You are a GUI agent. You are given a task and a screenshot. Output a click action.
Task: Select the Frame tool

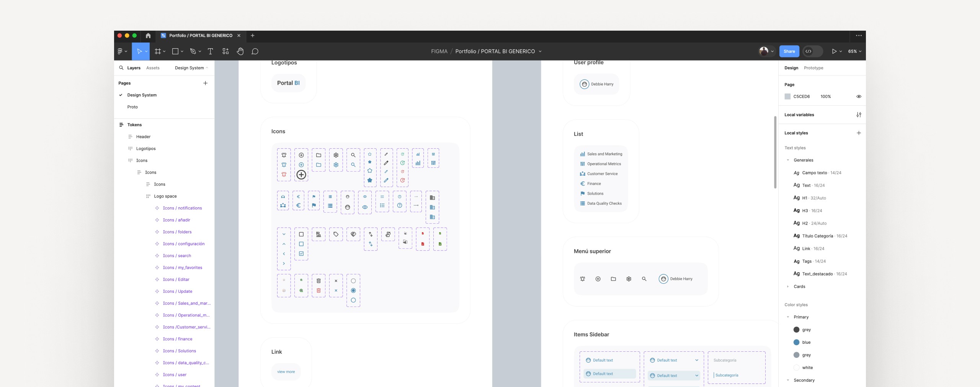(157, 51)
